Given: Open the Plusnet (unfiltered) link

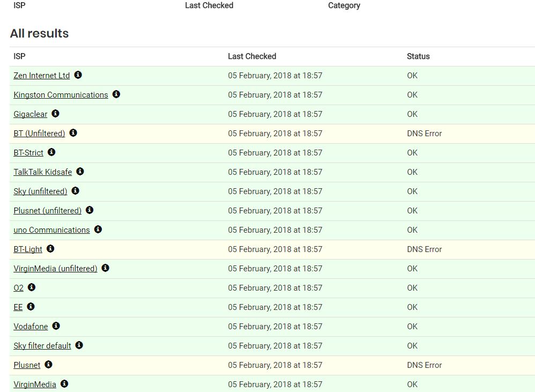Looking at the screenshot, I should pyautogui.click(x=48, y=211).
